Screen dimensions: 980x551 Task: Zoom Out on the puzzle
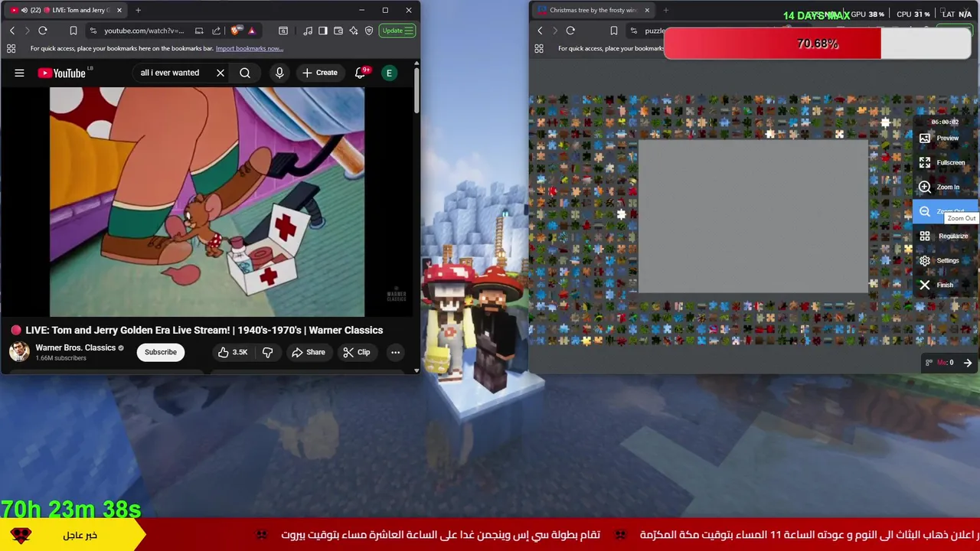point(944,211)
